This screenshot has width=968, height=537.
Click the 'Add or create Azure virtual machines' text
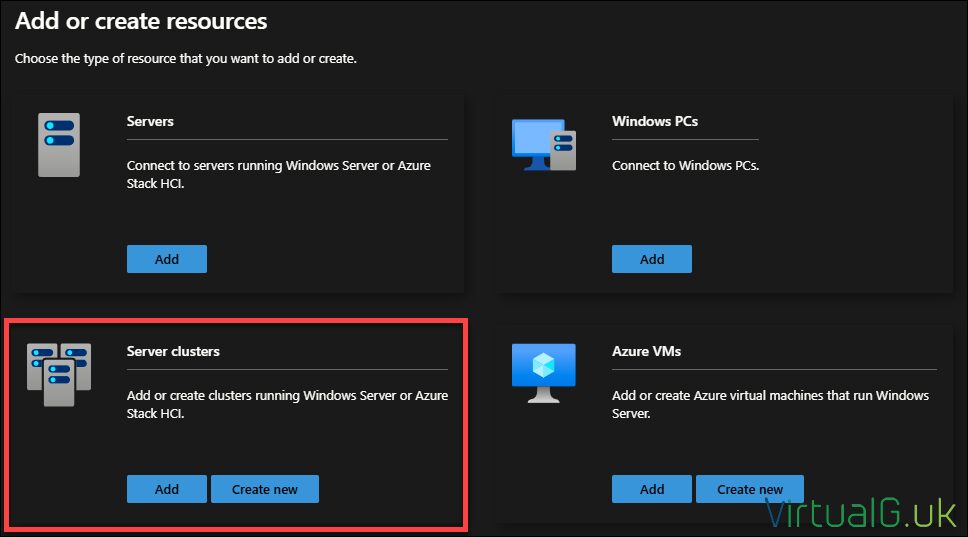click(770, 404)
